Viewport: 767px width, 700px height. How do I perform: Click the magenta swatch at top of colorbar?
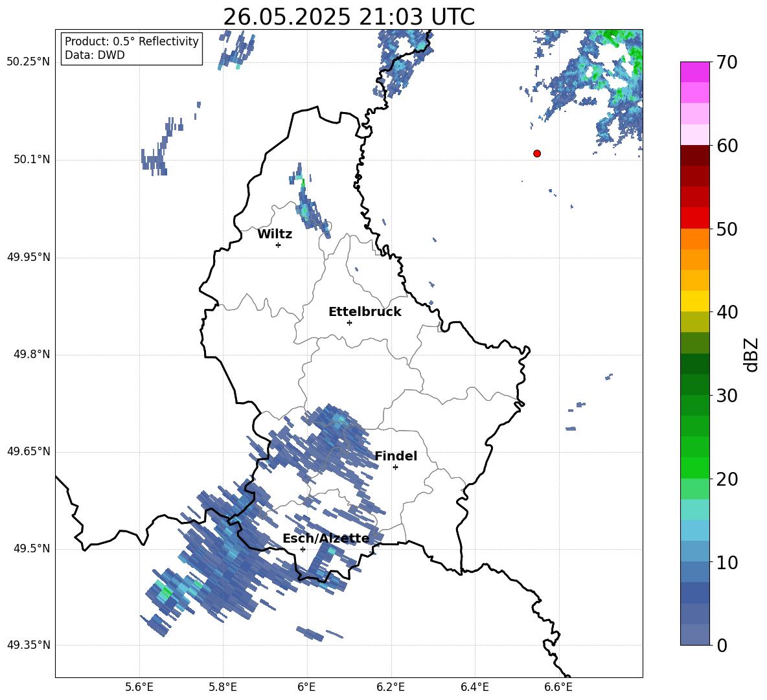pos(694,73)
